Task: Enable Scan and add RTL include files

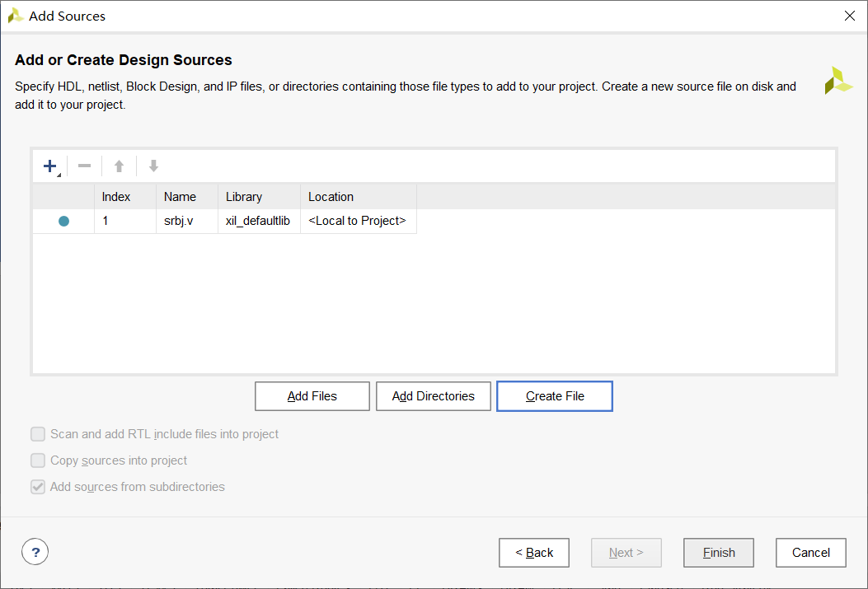Action: click(38, 434)
